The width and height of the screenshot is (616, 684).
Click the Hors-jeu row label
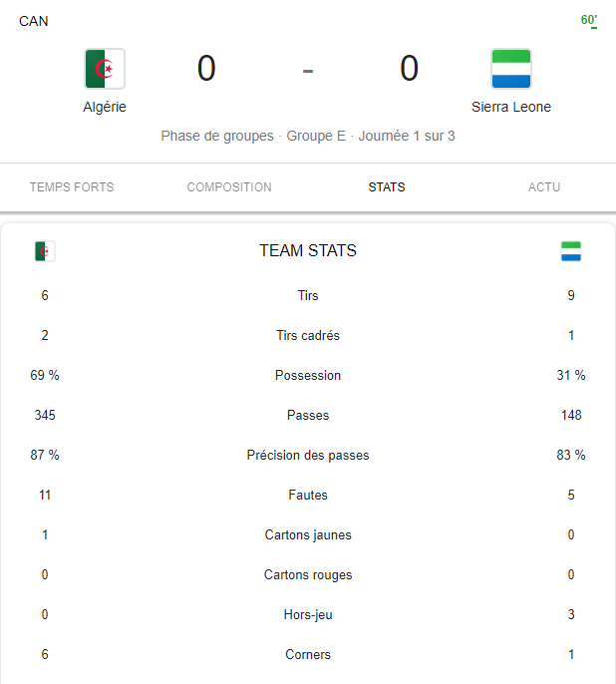pyautogui.click(x=308, y=614)
